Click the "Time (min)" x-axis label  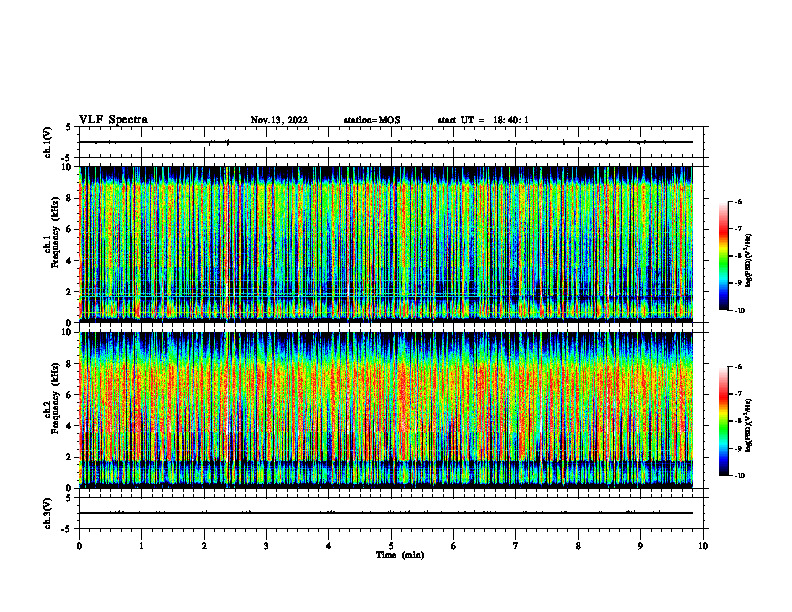[400, 555]
